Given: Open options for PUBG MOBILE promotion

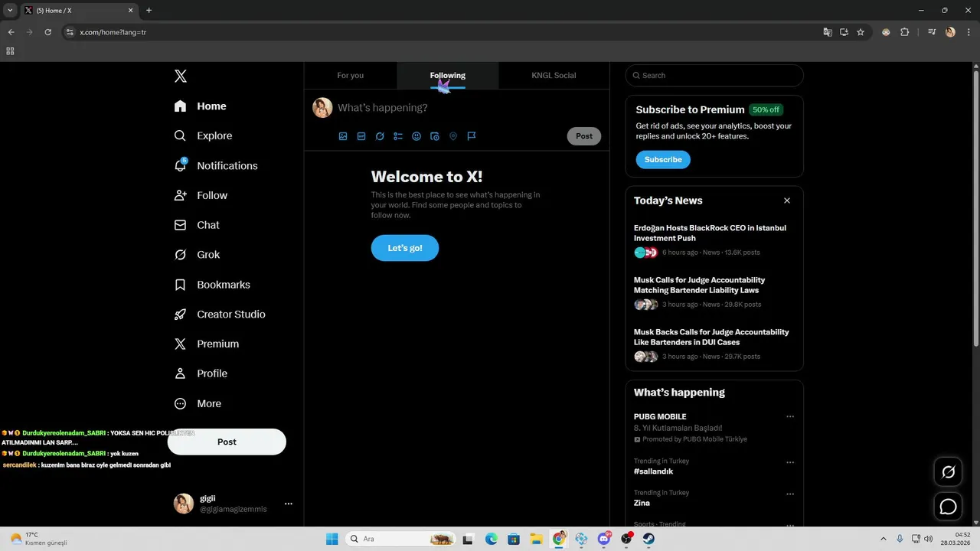Looking at the screenshot, I should (x=790, y=417).
